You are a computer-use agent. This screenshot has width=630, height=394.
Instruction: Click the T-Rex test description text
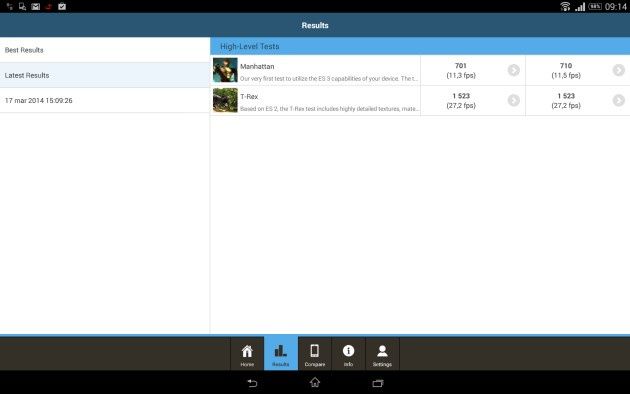[329, 109]
